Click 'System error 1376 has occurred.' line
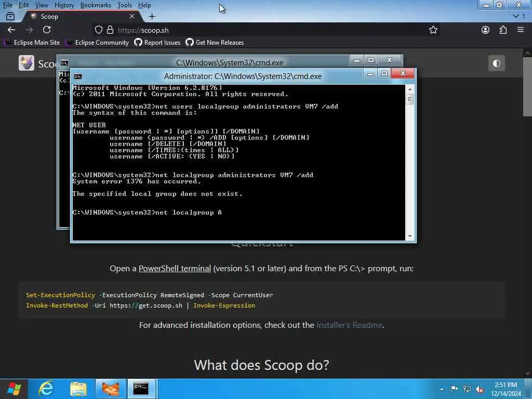Viewport: 532px width, 399px height. coord(137,181)
